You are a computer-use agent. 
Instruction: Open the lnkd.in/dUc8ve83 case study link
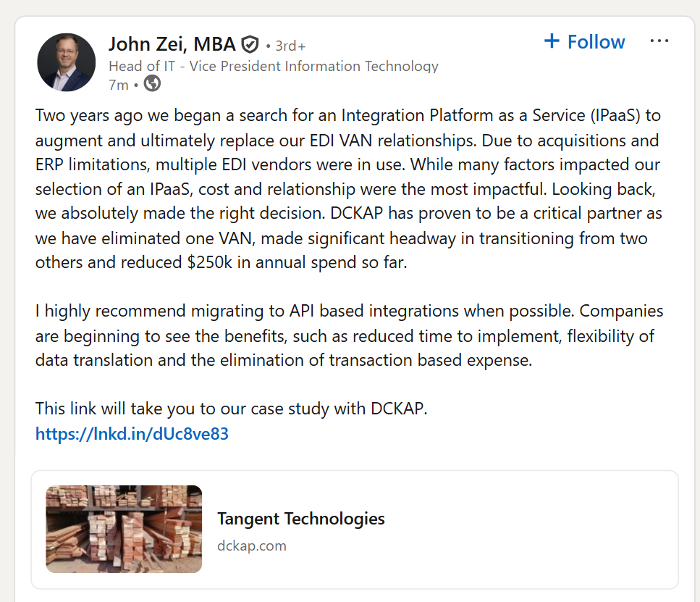132,434
